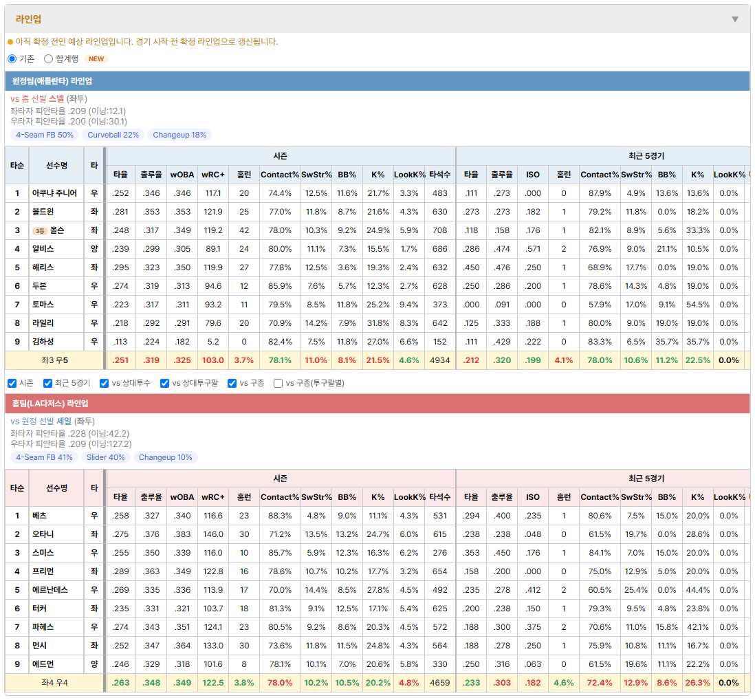The width and height of the screenshot is (755, 700).
Task: Click player name 두본
Action: [x=39, y=286]
